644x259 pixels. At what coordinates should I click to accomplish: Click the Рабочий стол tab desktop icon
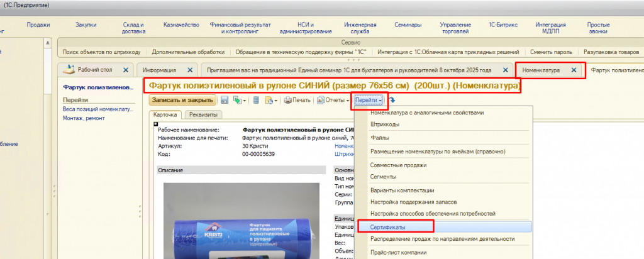point(70,70)
